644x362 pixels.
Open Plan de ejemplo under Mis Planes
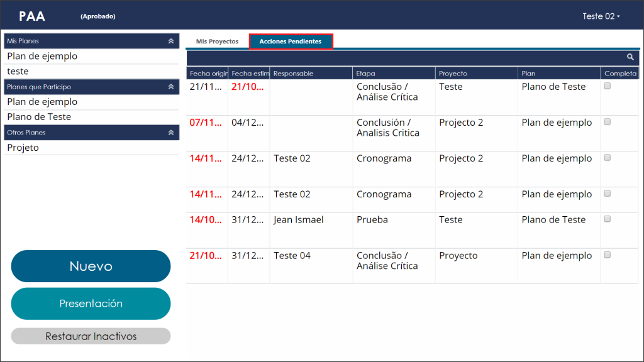point(91,56)
